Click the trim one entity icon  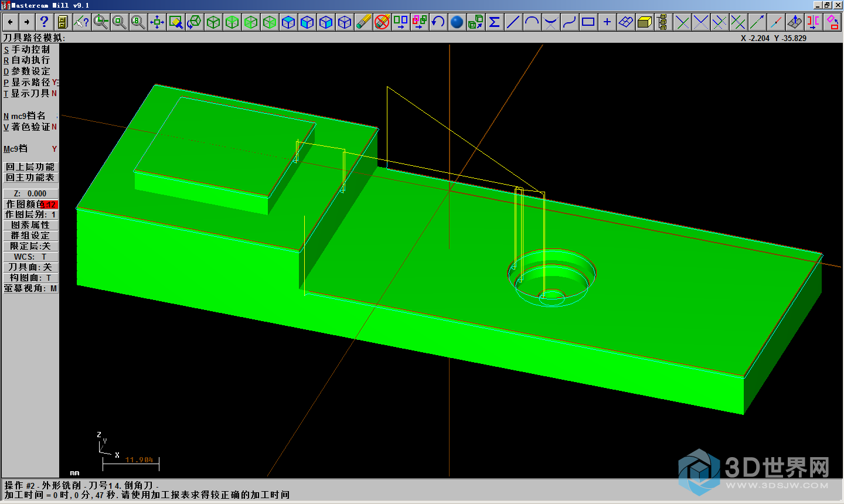pos(682,22)
